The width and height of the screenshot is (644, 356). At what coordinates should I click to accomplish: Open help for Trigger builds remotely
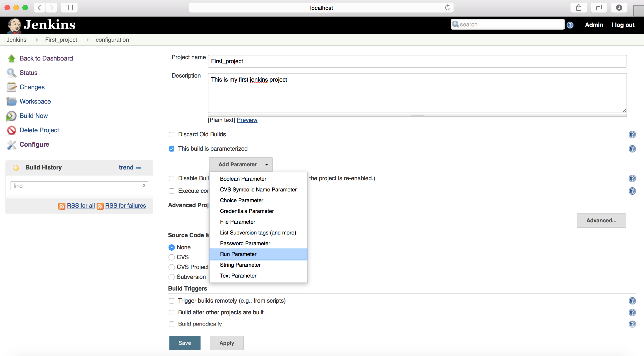[x=632, y=301]
